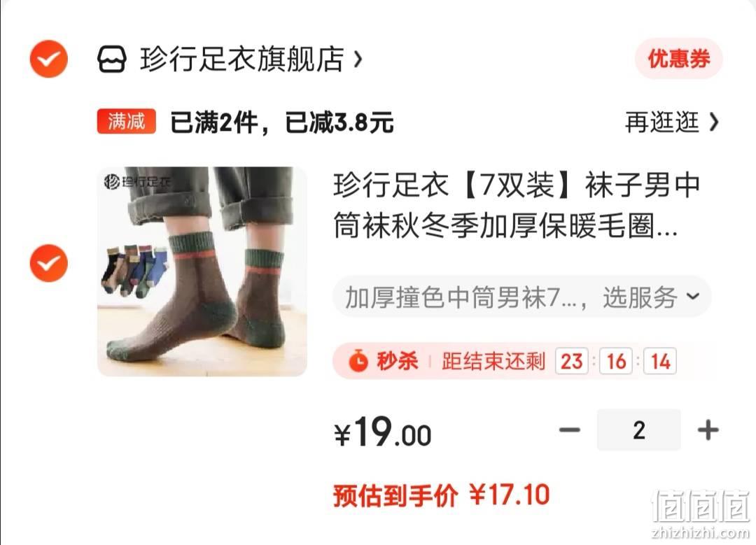Click the 满减 promotion tag
The width and height of the screenshot is (756, 545).
(126, 122)
